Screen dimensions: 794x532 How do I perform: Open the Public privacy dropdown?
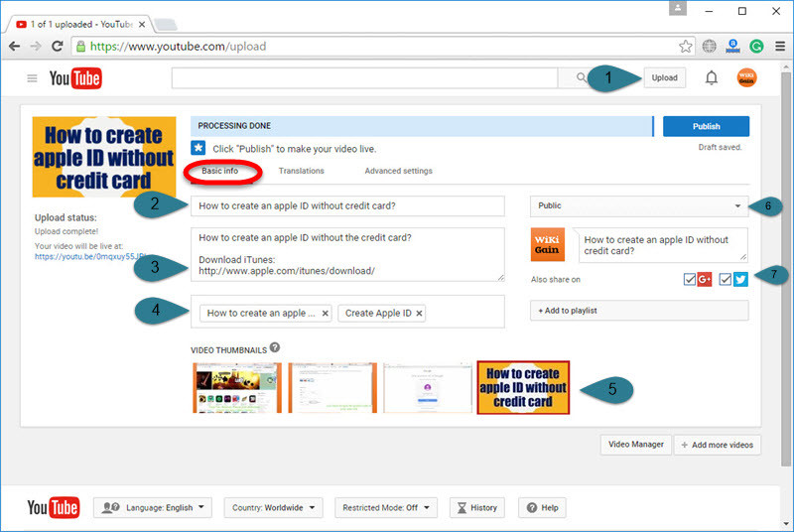click(639, 206)
